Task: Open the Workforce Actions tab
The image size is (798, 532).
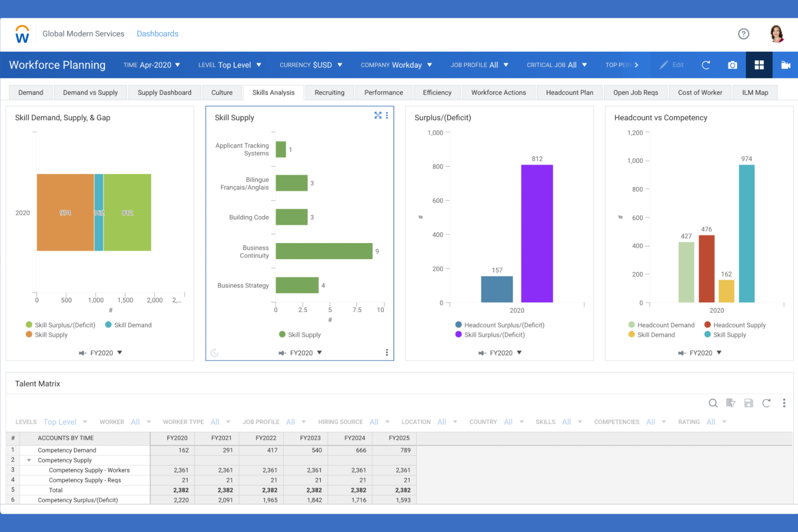Action: point(499,93)
